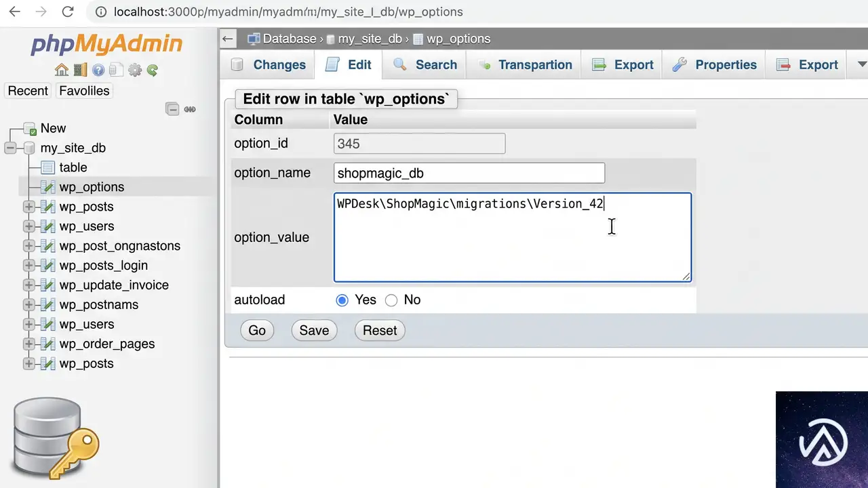Open the Recent tables list
The width and height of the screenshot is (868, 488).
point(28,91)
